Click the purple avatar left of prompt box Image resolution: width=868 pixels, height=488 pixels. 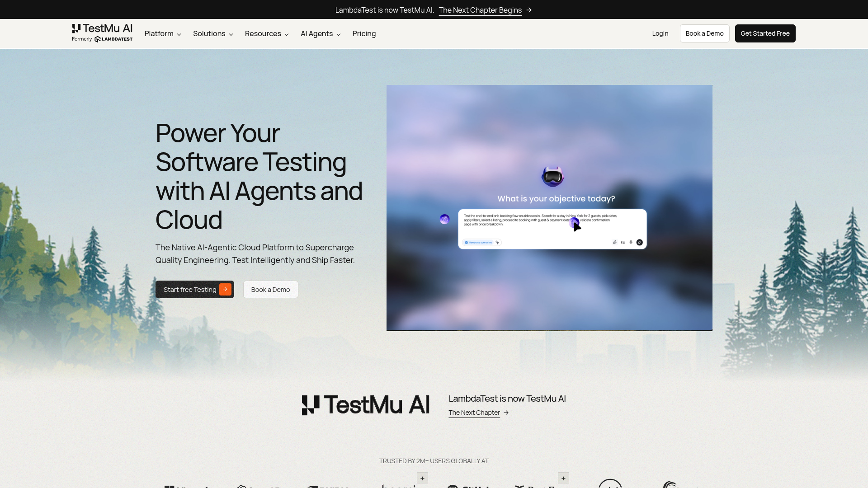tap(444, 219)
